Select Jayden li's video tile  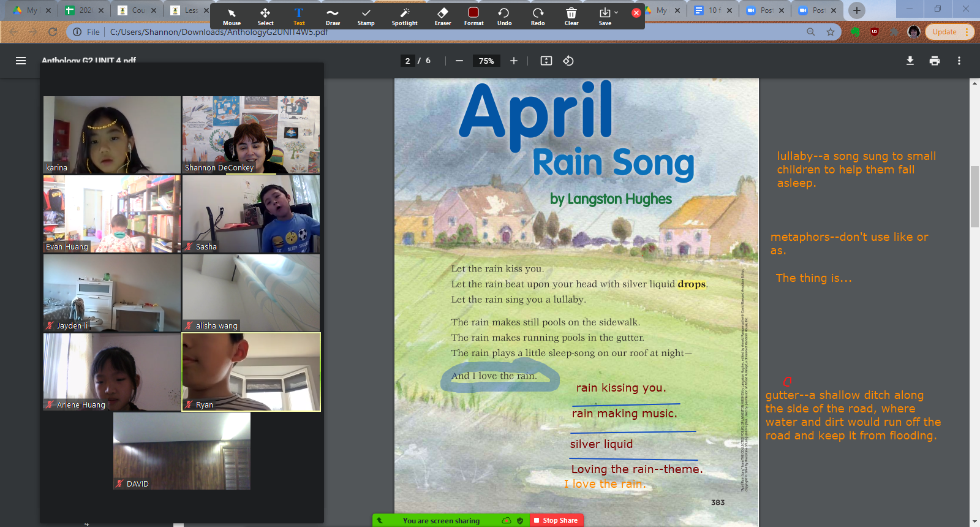coord(112,293)
